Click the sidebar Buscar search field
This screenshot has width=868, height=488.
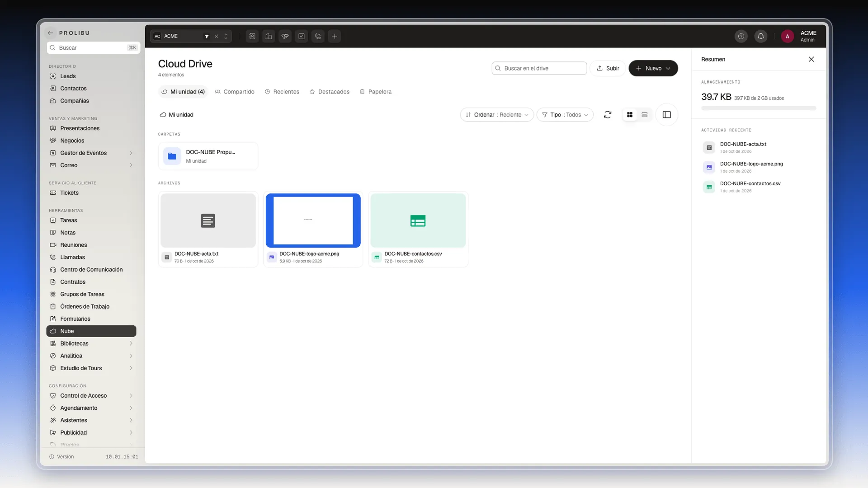click(x=94, y=48)
